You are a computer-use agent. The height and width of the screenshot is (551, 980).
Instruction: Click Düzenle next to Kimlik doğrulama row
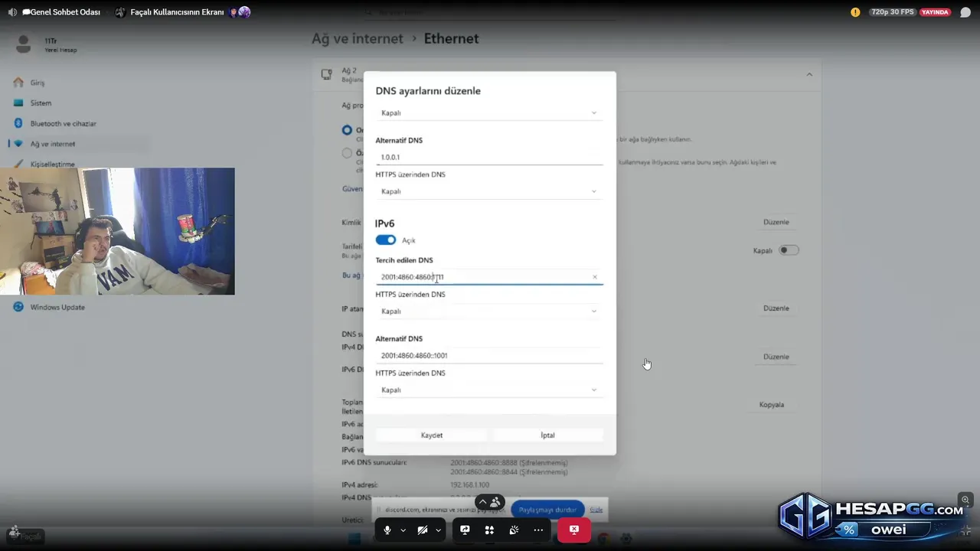pos(776,222)
